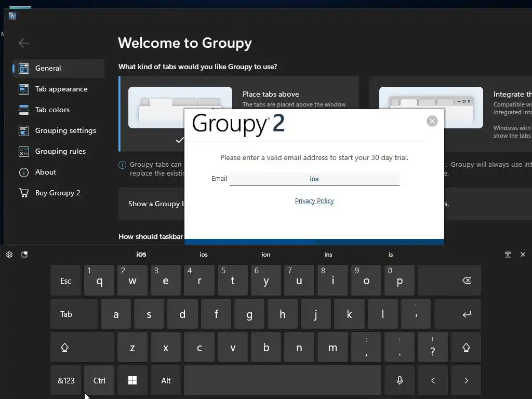Open About section
Image resolution: width=532 pixels, height=399 pixels.
58,172
